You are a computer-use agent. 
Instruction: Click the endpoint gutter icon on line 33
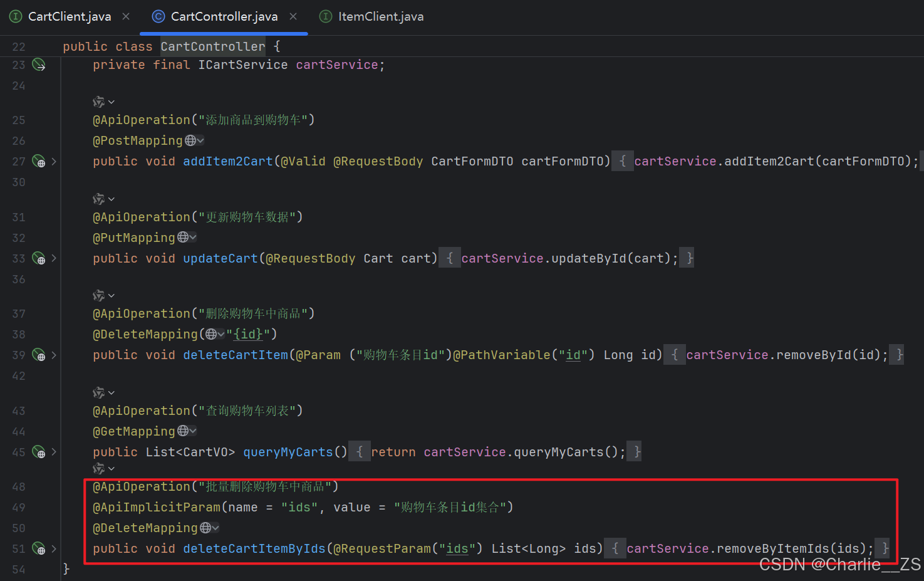39,258
